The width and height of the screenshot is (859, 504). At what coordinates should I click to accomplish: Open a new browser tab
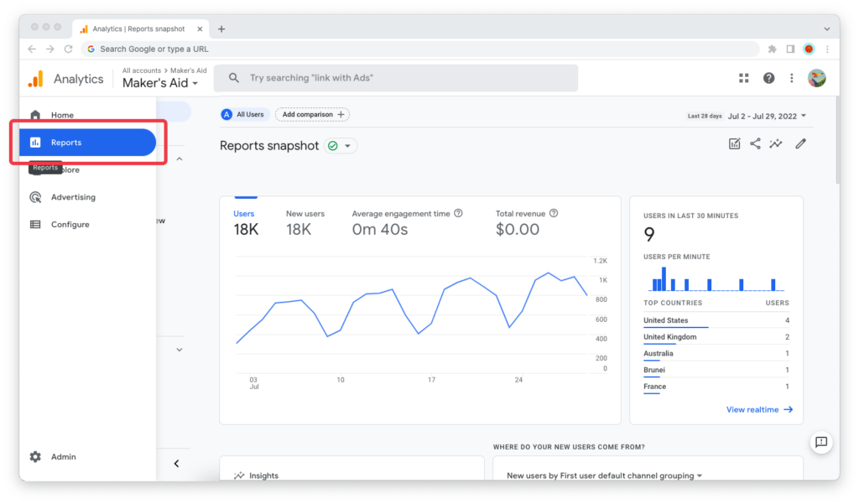[x=221, y=29]
